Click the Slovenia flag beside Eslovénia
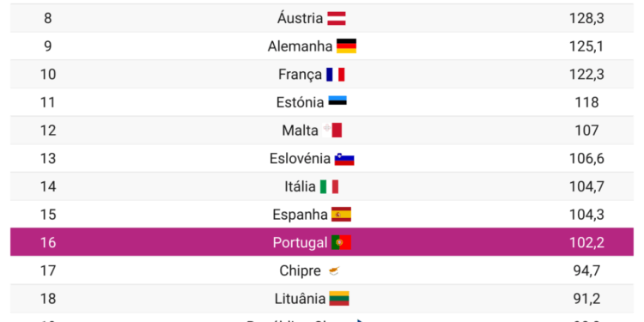 pos(344,159)
